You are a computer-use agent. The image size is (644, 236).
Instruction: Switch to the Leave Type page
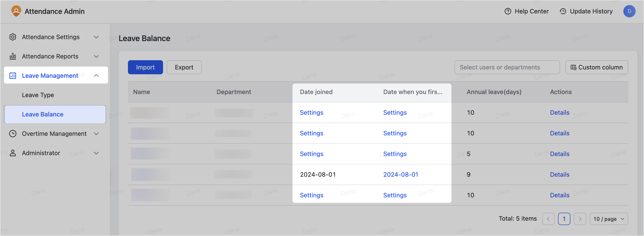point(38,95)
